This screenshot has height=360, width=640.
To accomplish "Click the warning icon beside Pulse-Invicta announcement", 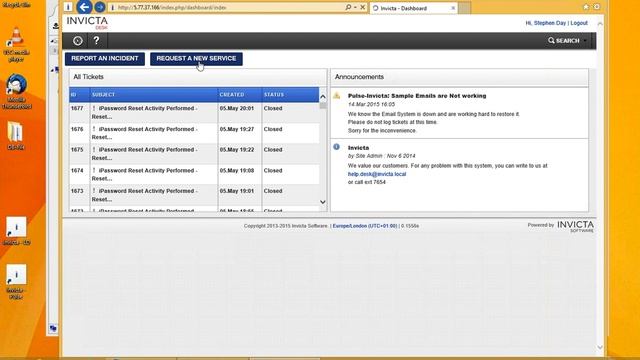I will tap(336, 96).
